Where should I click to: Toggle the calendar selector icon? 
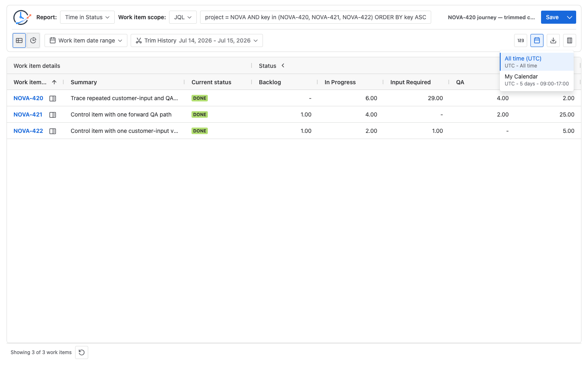point(537,40)
